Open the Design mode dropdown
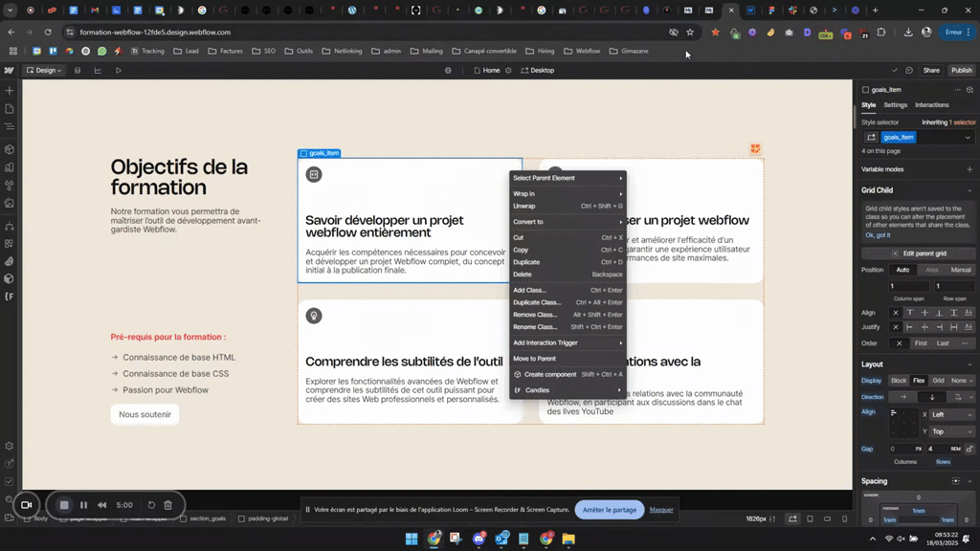Image resolution: width=980 pixels, height=551 pixels. click(x=43, y=70)
